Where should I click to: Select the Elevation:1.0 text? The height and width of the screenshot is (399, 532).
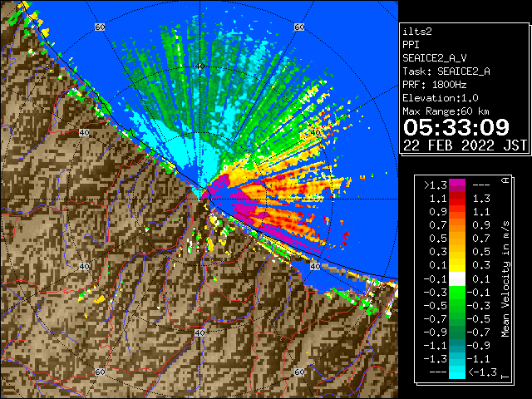pyautogui.click(x=441, y=98)
